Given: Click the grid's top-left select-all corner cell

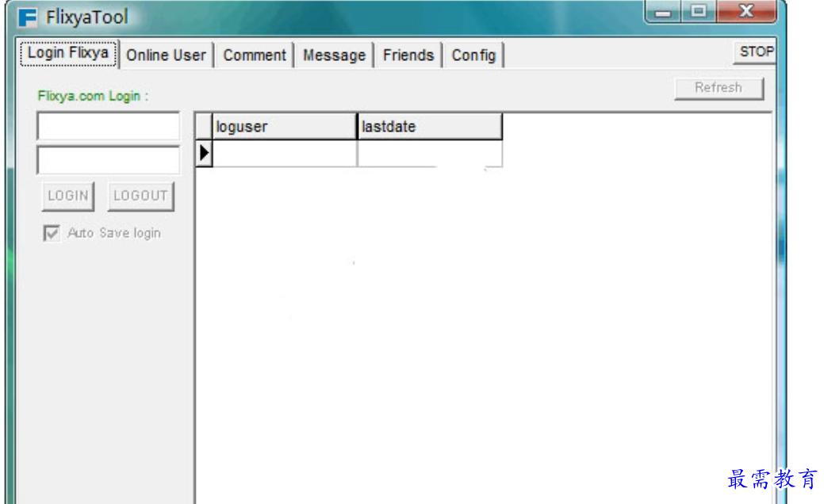Looking at the screenshot, I should click(x=204, y=127).
